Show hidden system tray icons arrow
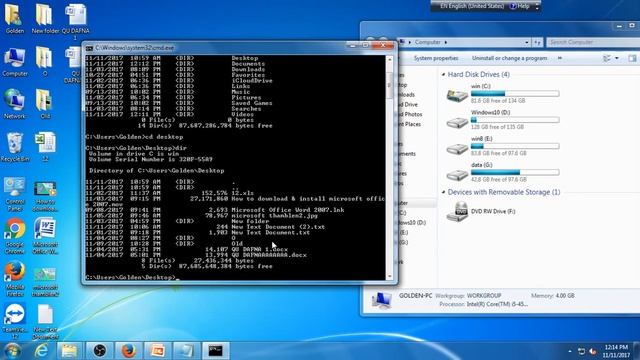Screen dimensions: 640x360 (x=570, y=351)
